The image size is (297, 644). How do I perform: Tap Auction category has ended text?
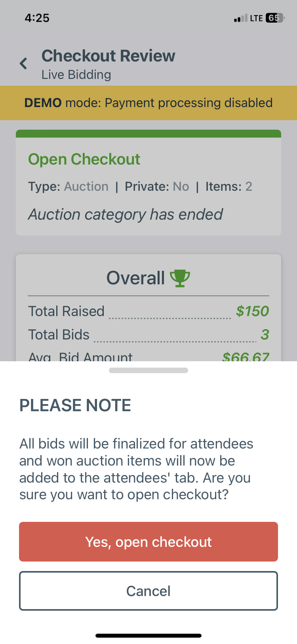pyautogui.click(x=125, y=215)
